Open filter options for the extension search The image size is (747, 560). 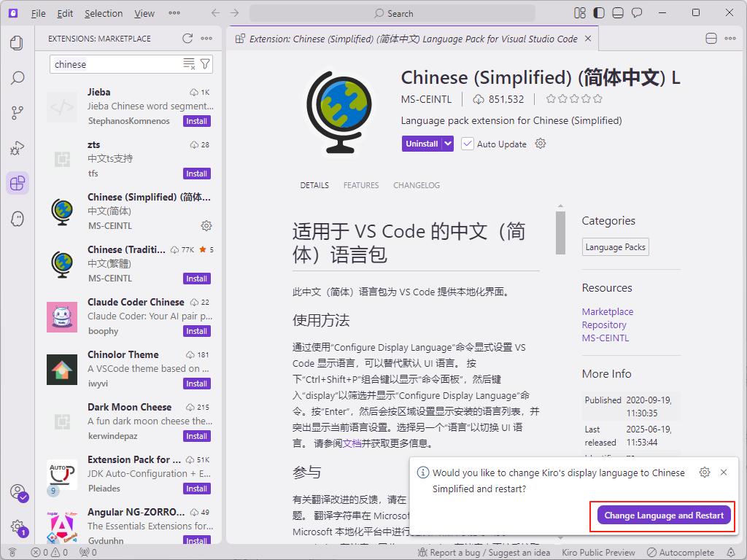click(205, 64)
